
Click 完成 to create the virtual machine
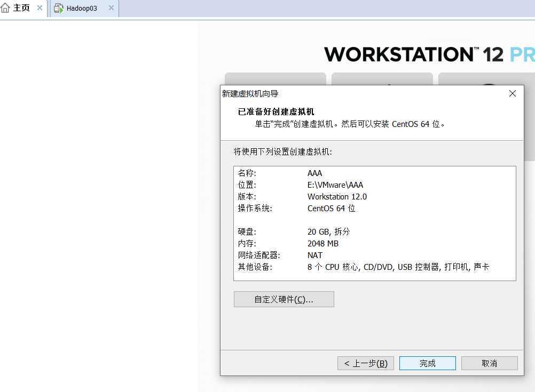(x=428, y=363)
